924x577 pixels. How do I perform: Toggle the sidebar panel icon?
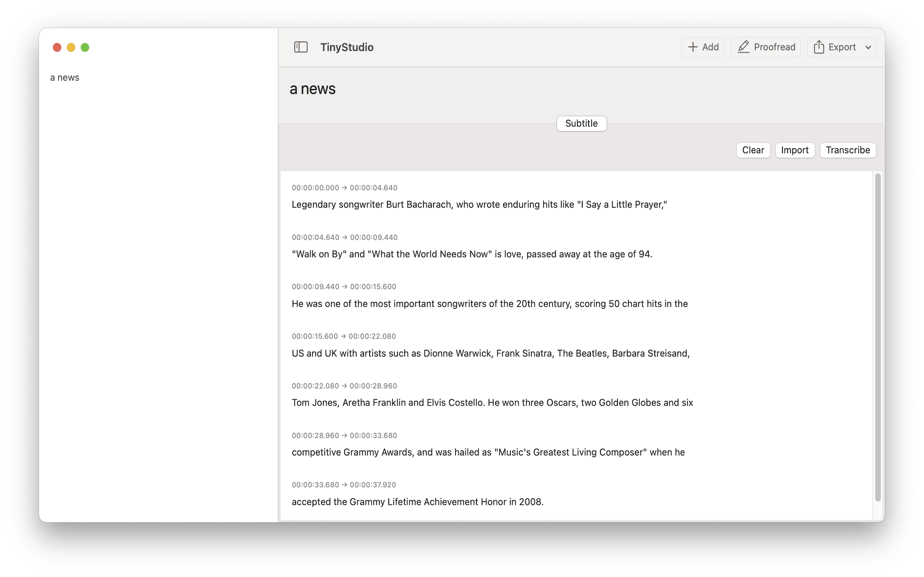click(x=301, y=47)
